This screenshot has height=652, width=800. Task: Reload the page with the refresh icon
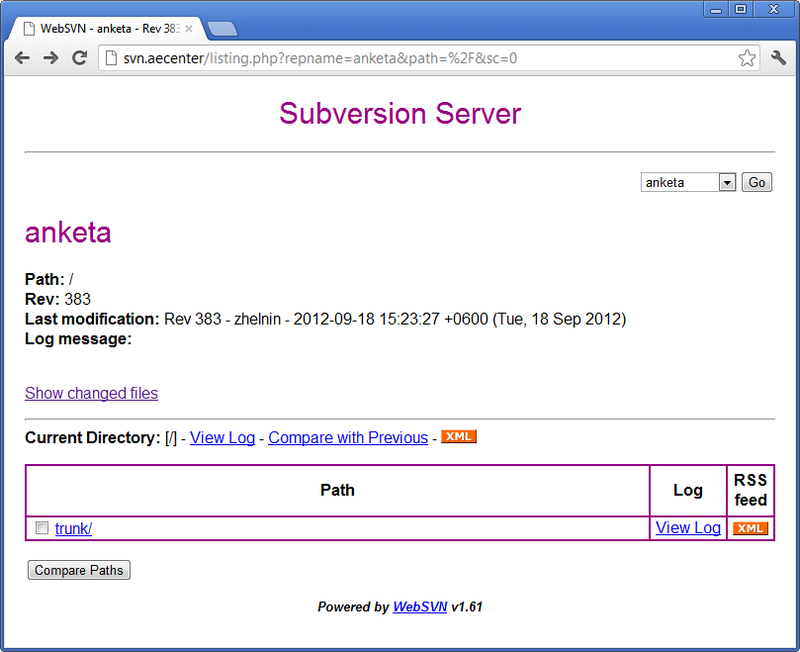click(x=79, y=58)
